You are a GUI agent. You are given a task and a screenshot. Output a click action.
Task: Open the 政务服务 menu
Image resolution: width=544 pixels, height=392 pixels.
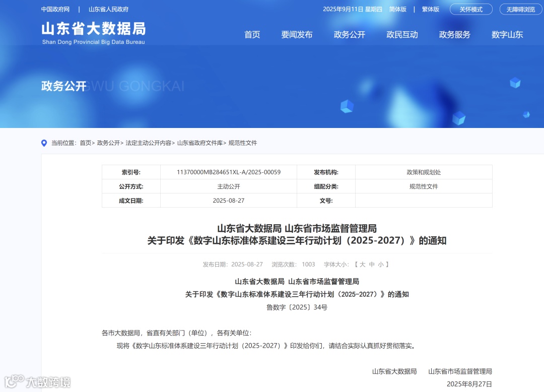click(454, 35)
